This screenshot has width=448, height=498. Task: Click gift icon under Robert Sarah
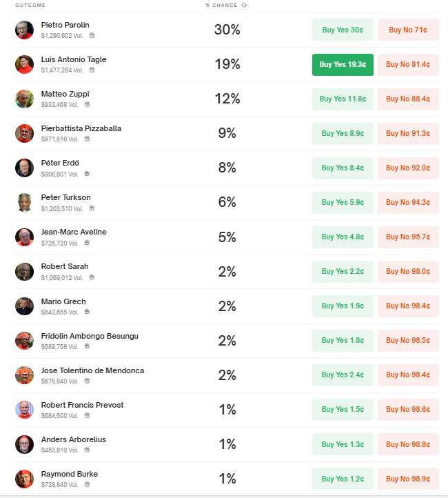click(92, 277)
